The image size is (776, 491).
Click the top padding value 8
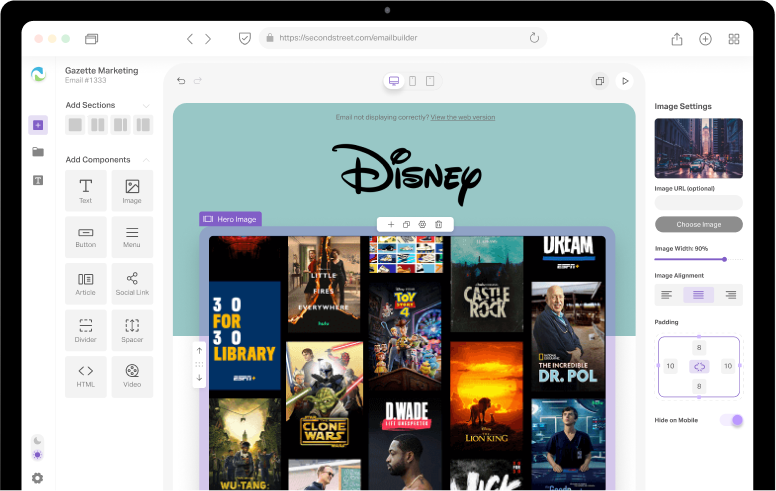pos(699,347)
